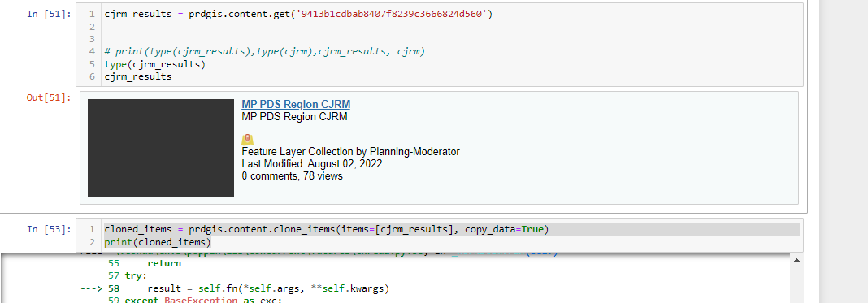Click the plain 'MP PDS Region CJRM' subtitle

(294, 117)
